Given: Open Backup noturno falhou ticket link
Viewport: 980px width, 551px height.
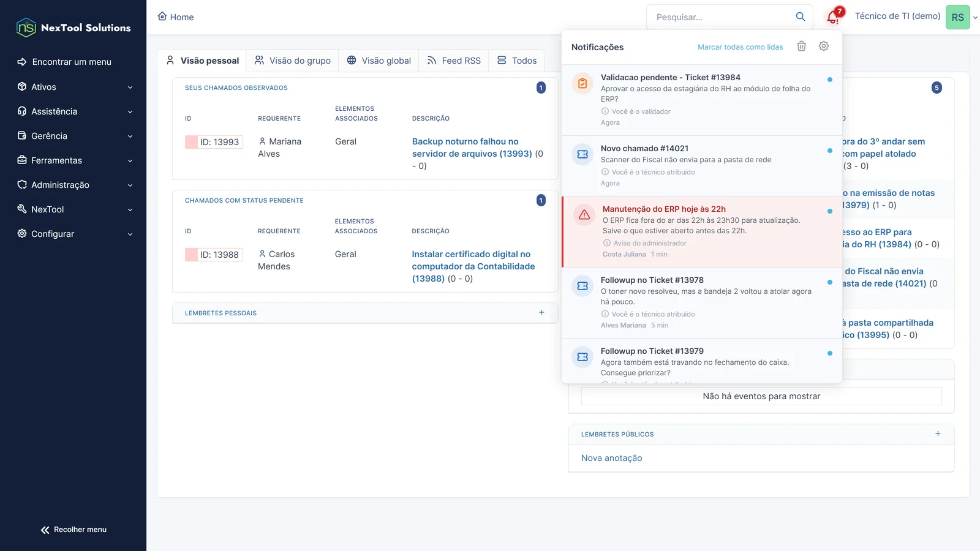Looking at the screenshot, I should [472, 148].
